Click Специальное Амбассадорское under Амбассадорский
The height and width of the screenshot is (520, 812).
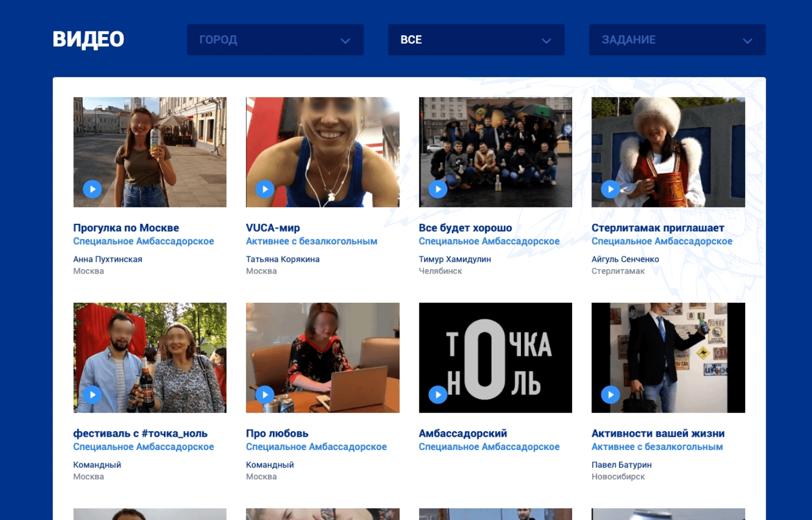tap(489, 447)
